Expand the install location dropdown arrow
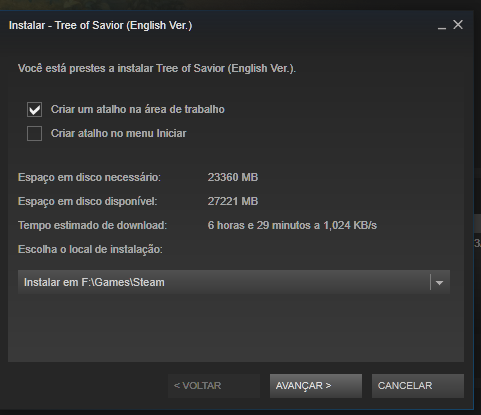Screen dimensions: 481x415 pyautogui.click(x=439, y=283)
